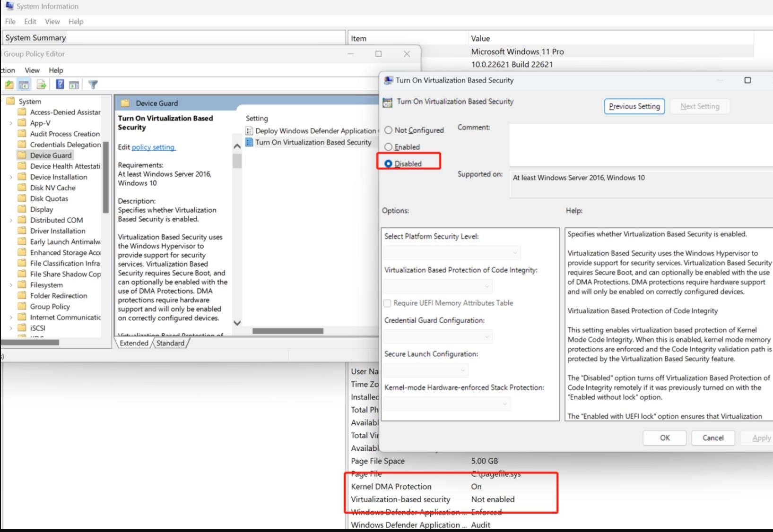Viewport: 773px width, 532px height.
Task: Select the Credentials Delegation tree item
Action: 65,145
